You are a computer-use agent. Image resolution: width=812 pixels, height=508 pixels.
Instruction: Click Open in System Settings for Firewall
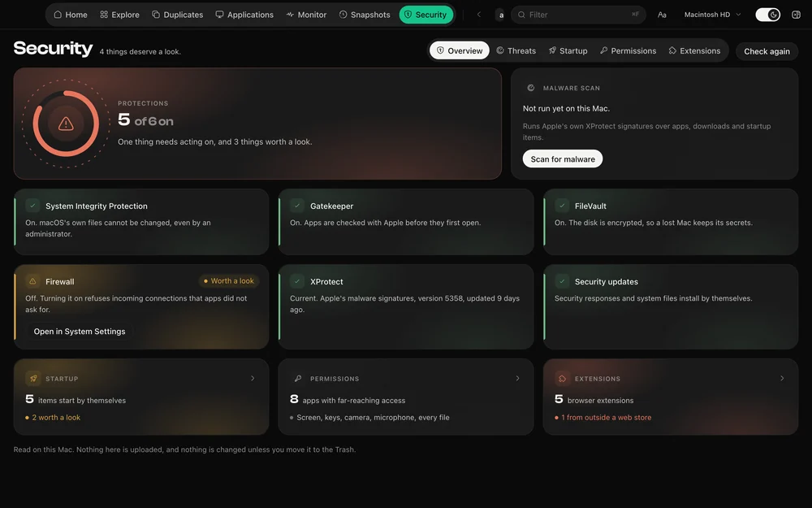80,332
